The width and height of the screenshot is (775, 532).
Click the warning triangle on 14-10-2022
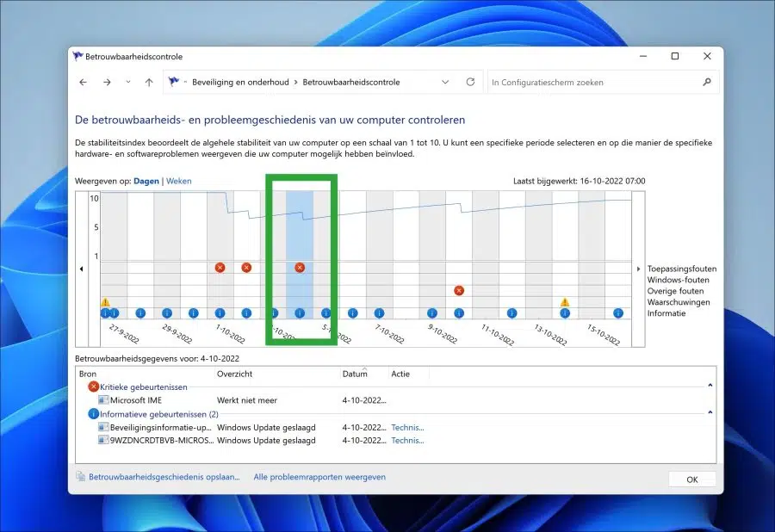565,302
